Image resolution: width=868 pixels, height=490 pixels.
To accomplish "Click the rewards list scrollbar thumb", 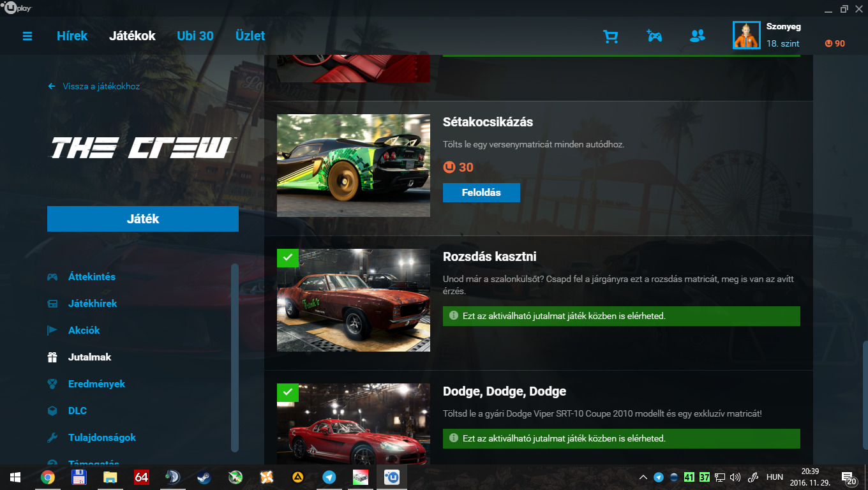I will (x=865, y=396).
